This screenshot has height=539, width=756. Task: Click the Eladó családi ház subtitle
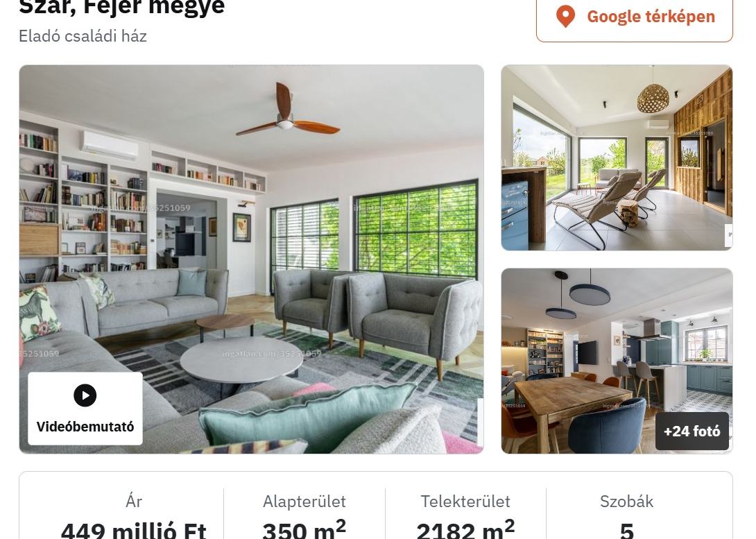click(x=83, y=36)
